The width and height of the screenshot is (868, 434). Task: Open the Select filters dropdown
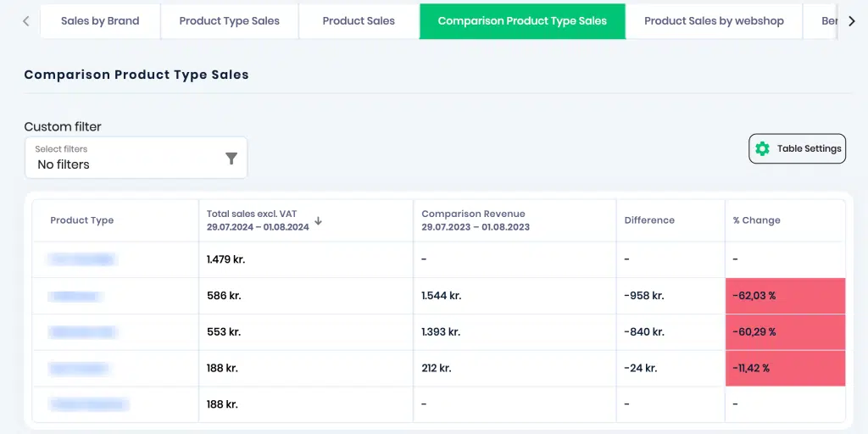click(x=136, y=158)
